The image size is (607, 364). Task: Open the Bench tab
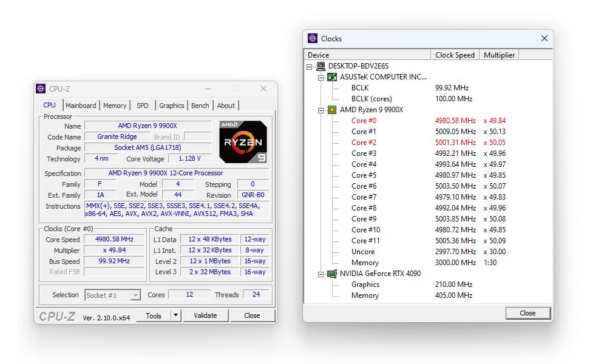pos(200,106)
